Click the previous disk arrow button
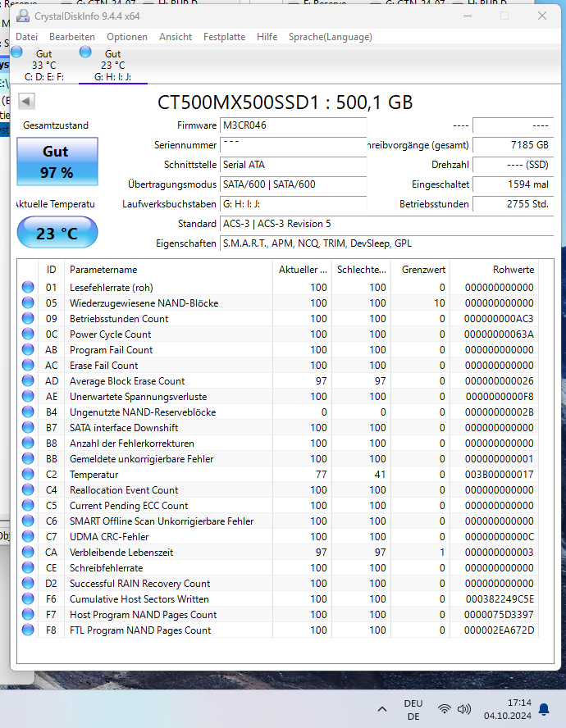The image size is (566, 728). coord(26,101)
